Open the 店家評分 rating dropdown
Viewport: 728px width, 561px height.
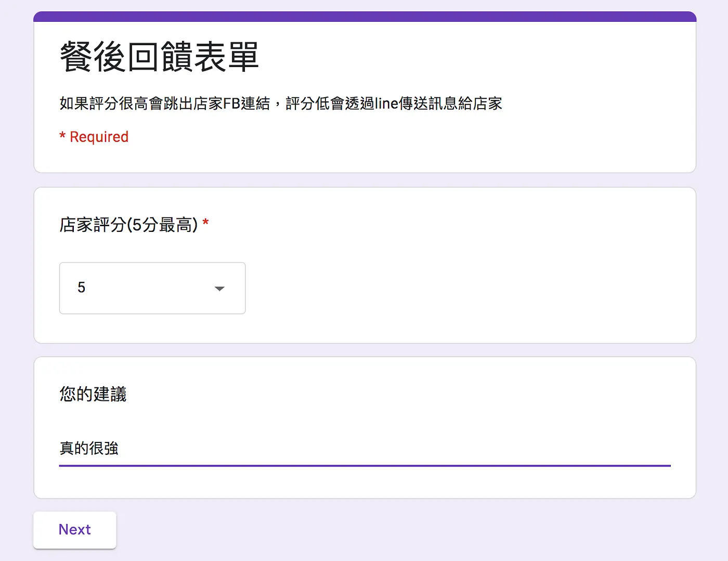pyautogui.click(x=152, y=288)
